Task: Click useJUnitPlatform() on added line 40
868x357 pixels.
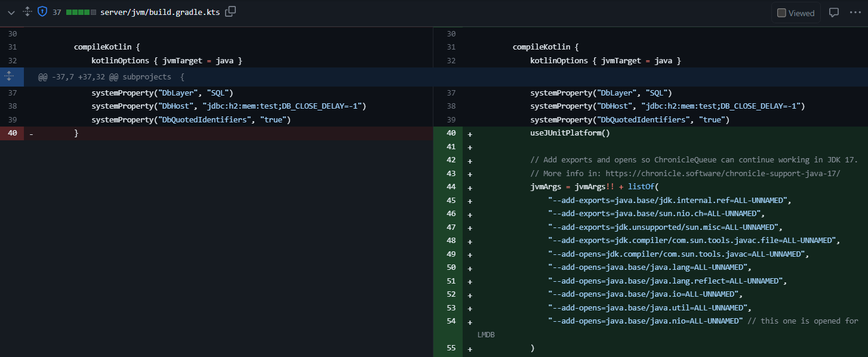Action: tap(570, 133)
